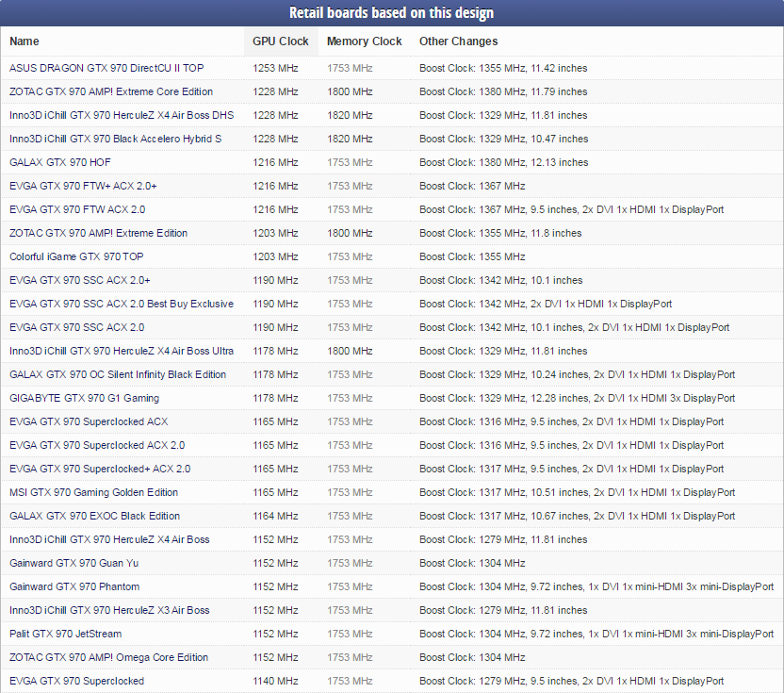Open EVGA GTX 970 SSC ACX 2.0 link
This screenshot has height=693, width=784.
coord(77,327)
